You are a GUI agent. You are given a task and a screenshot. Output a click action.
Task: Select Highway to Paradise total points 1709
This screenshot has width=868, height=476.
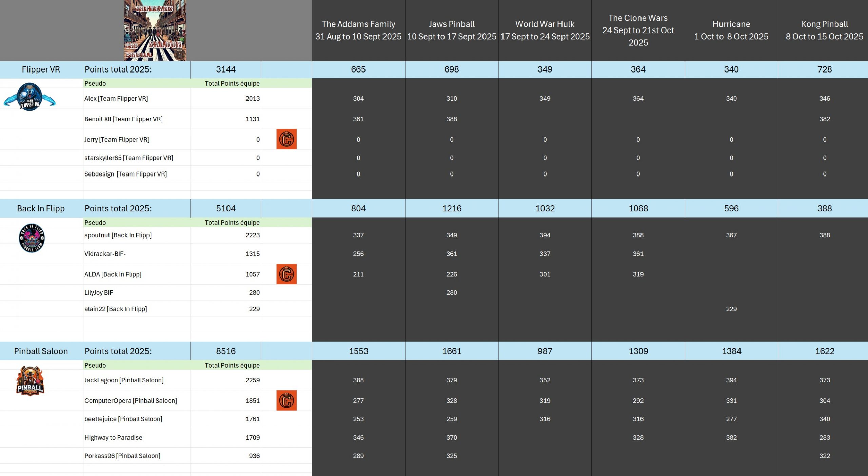pos(252,438)
